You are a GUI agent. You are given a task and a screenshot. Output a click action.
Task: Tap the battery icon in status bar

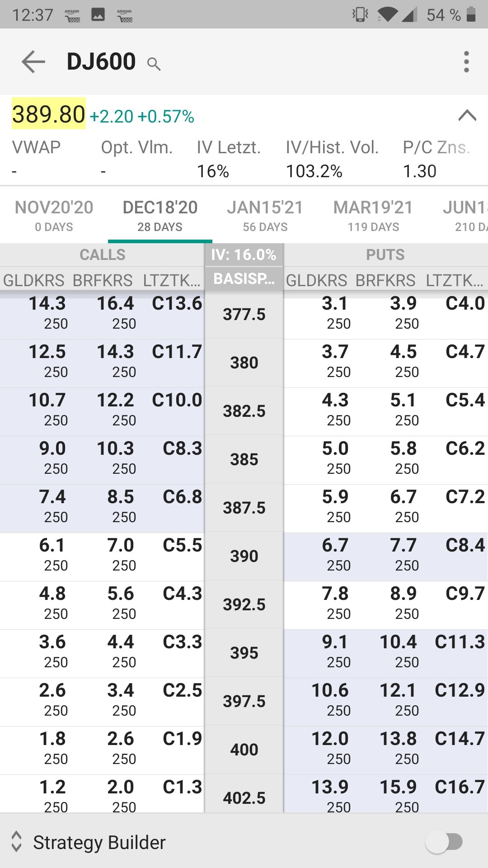pyautogui.click(x=471, y=14)
